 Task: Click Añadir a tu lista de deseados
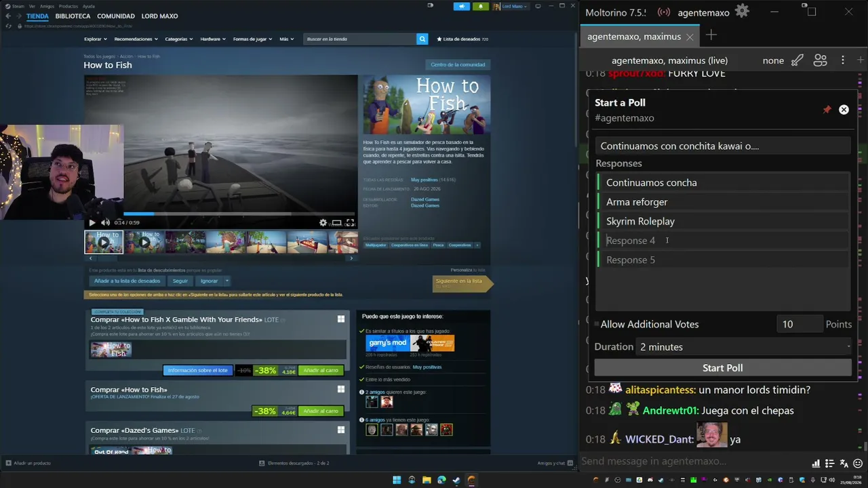click(127, 281)
